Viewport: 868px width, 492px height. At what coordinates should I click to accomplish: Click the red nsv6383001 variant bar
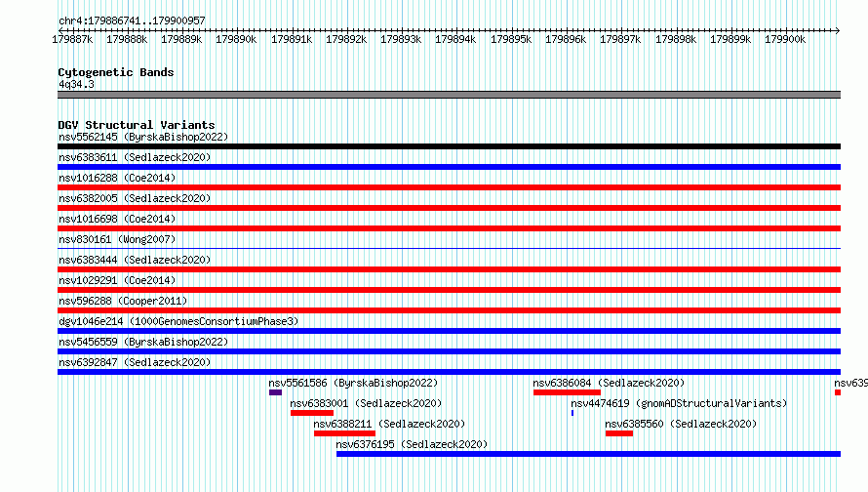(x=312, y=413)
